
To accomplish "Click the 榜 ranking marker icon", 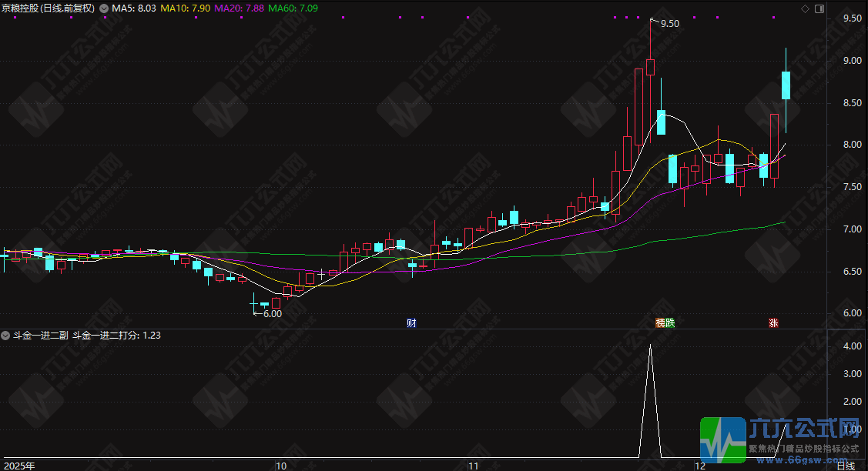I will 660,323.
